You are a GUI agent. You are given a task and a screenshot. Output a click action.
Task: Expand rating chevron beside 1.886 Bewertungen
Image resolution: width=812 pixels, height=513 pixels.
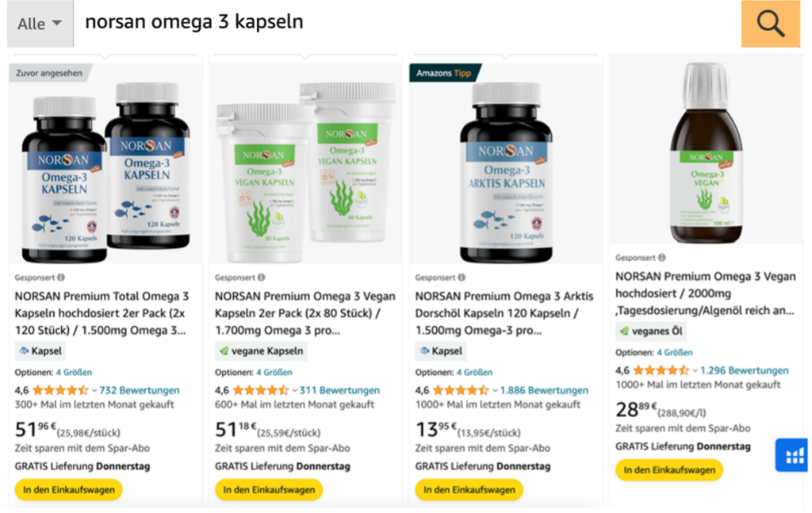pos(495,391)
